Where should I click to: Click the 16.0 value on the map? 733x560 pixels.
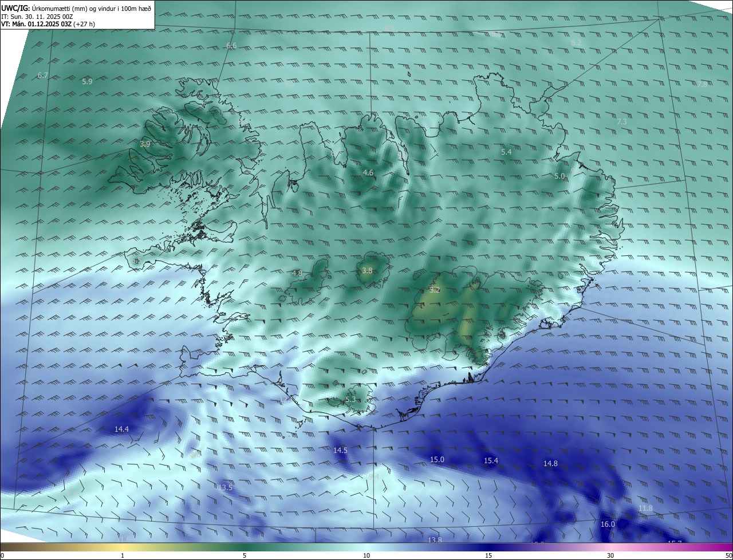[x=608, y=524]
